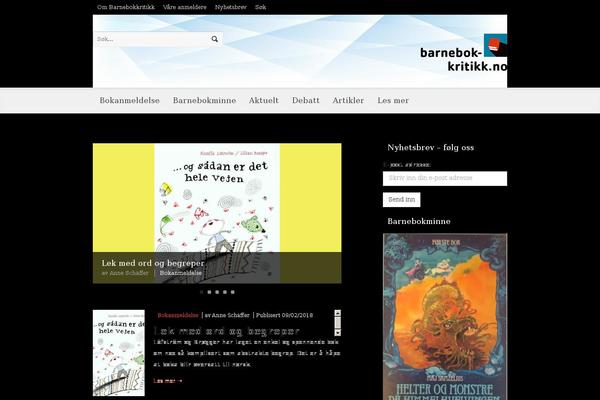Select the second carousel dot

pos(209,292)
